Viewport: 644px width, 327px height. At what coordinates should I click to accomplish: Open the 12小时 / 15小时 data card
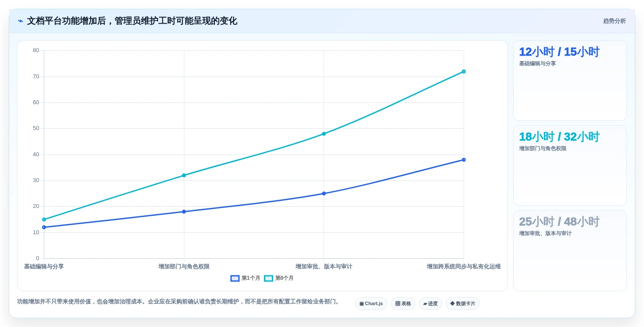(570, 81)
